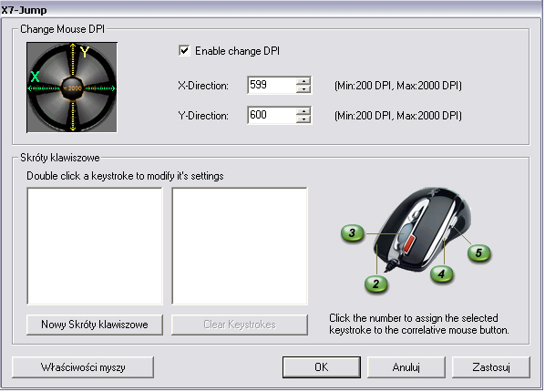The image size is (545, 392).
Task: Click the mouse product image
Action: pos(424,231)
